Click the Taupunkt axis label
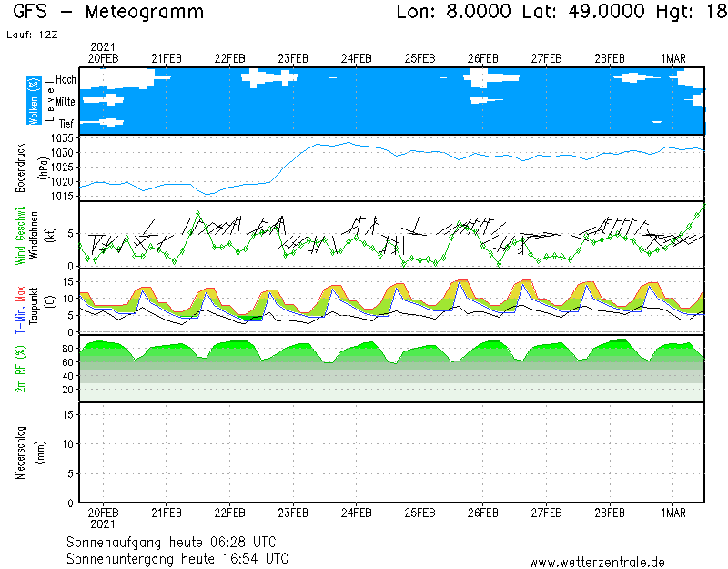The height and width of the screenshot is (569, 728). pyautogui.click(x=34, y=301)
